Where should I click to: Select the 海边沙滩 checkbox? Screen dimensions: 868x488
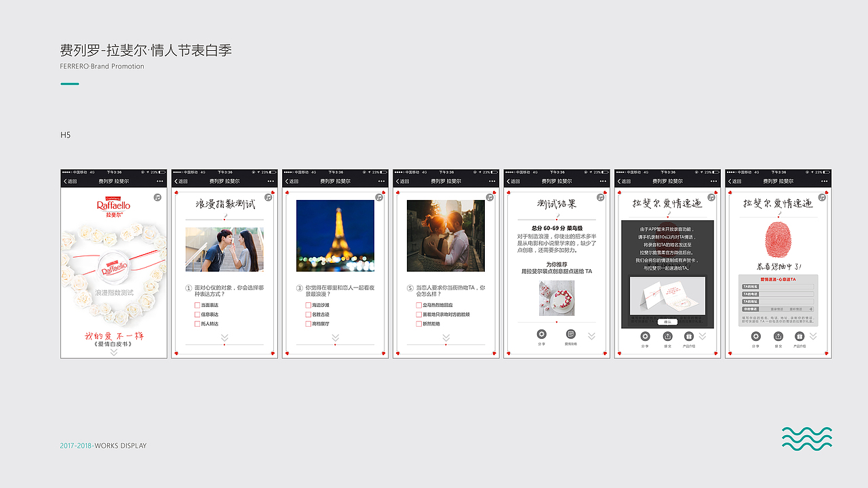coord(308,306)
